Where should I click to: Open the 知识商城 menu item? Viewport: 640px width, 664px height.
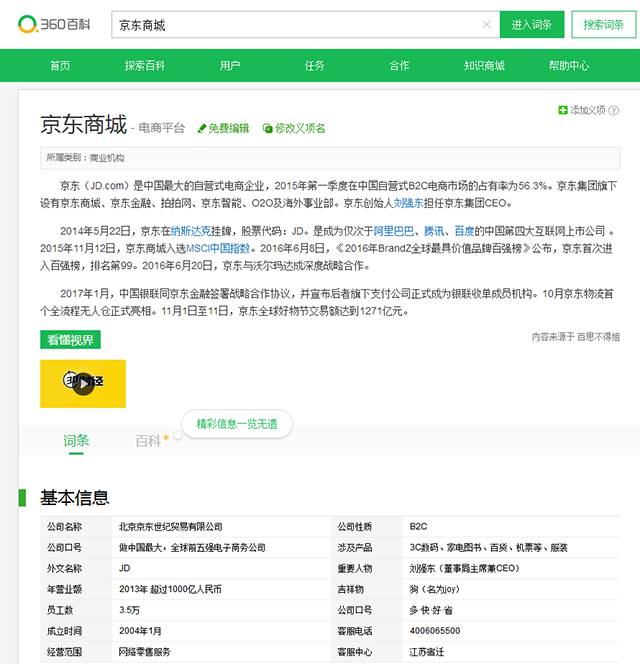click(484, 65)
